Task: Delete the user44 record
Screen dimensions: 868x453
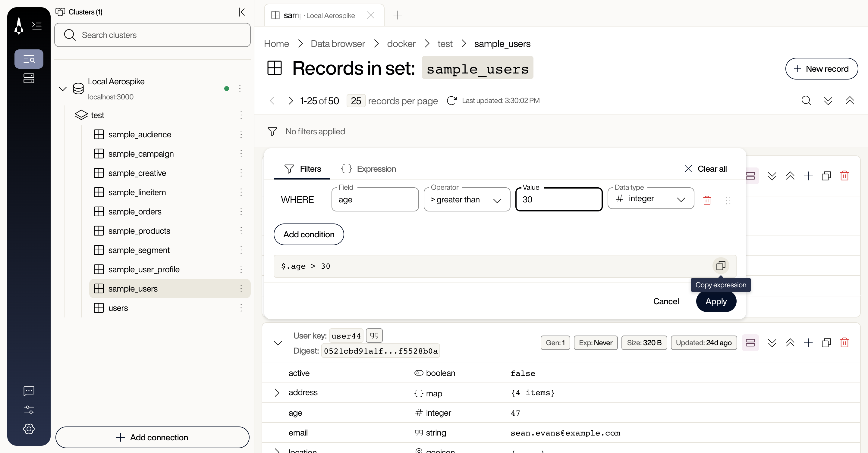Action: pyautogui.click(x=844, y=342)
